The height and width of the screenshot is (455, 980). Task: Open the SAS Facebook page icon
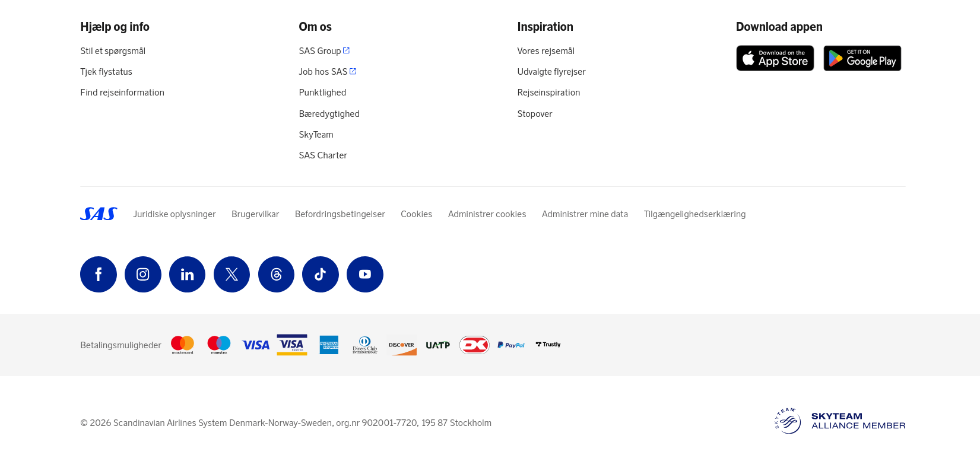[x=99, y=274]
